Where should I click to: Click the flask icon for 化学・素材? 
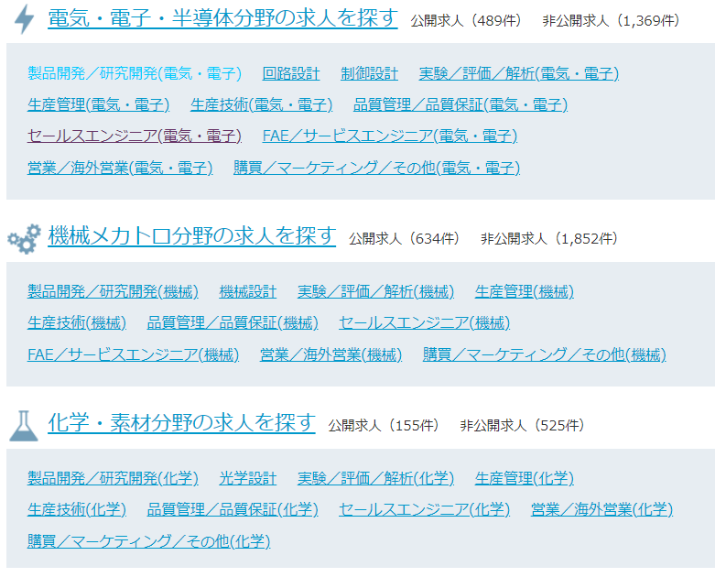point(24,425)
